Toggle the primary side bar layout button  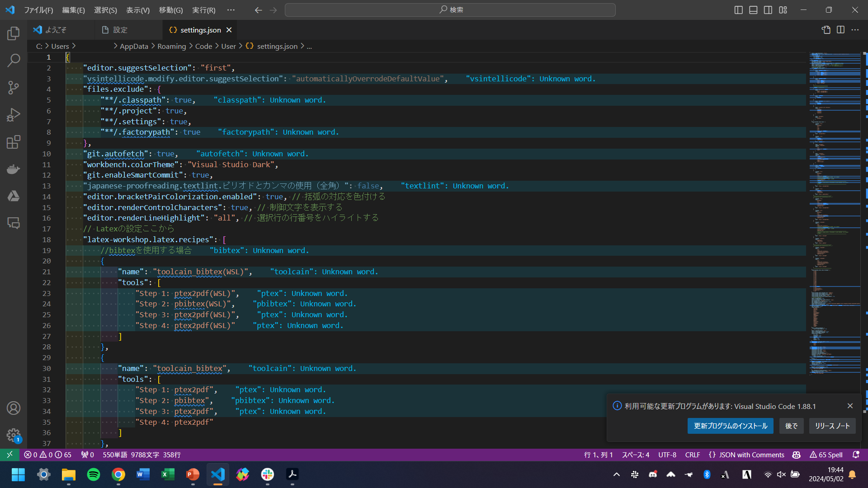pos(738,10)
